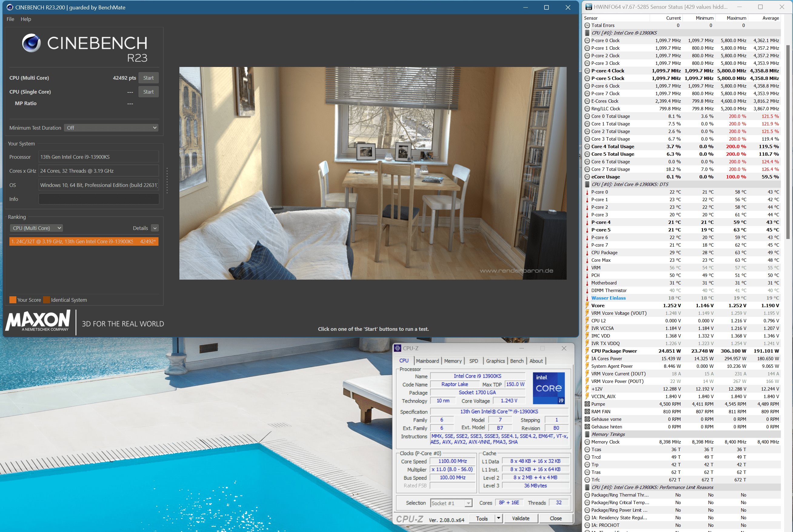This screenshot has height=532, width=793.
Task: Click the Cinebench logo icon in title bar
Action: 10,7
